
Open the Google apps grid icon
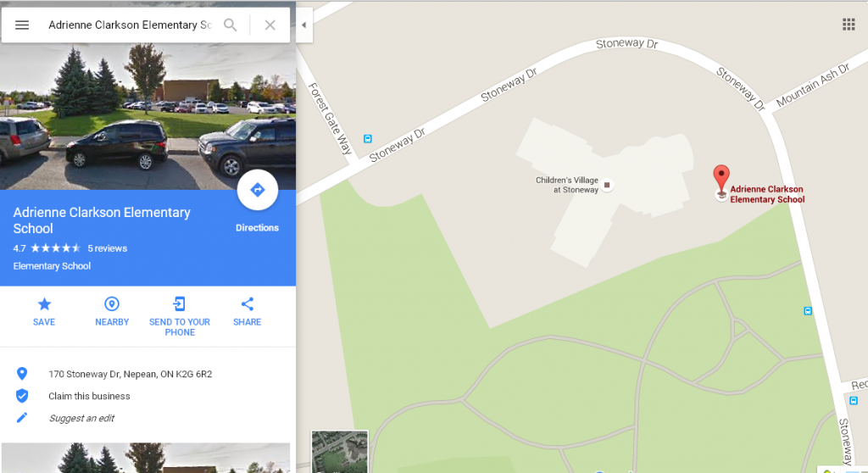point(849,25)
